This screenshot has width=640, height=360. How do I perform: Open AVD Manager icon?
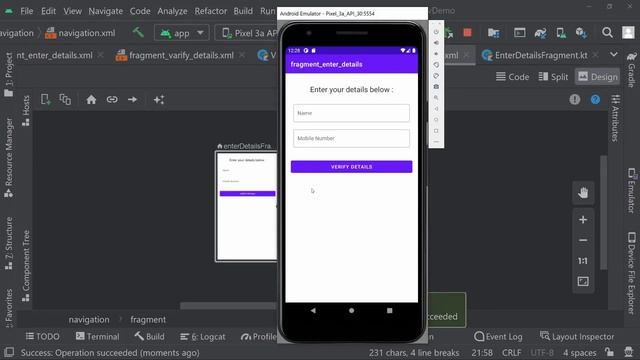pyautogui.click(x=561, y=33)
